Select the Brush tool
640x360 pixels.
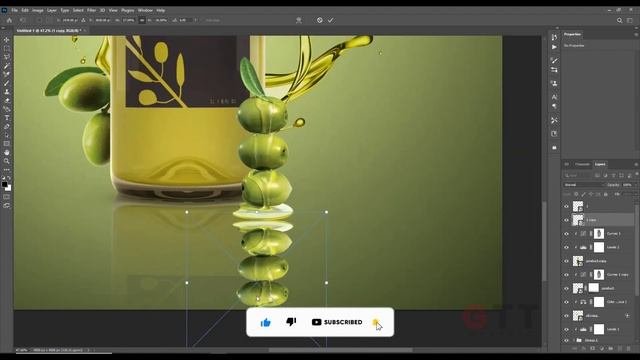tap(7, 83)
